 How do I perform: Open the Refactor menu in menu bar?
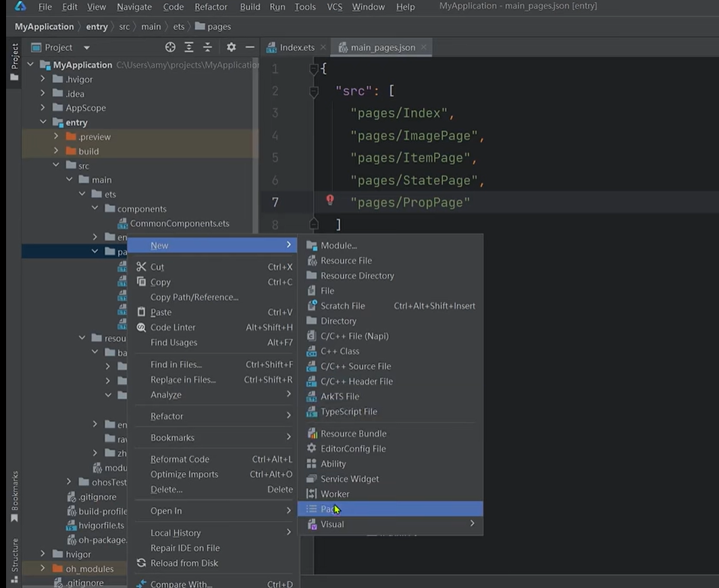click(x=211, y=7)
